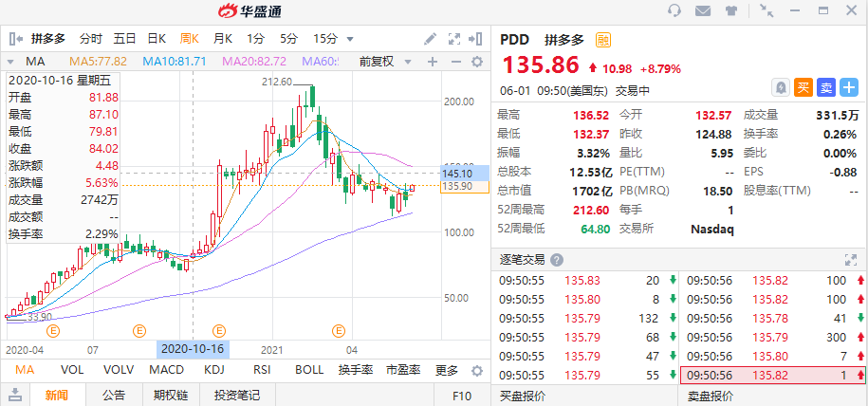Select the MA sub-indicator tab
The width and height of the screenshot is (868, 406).
click(x=25, y=371)
